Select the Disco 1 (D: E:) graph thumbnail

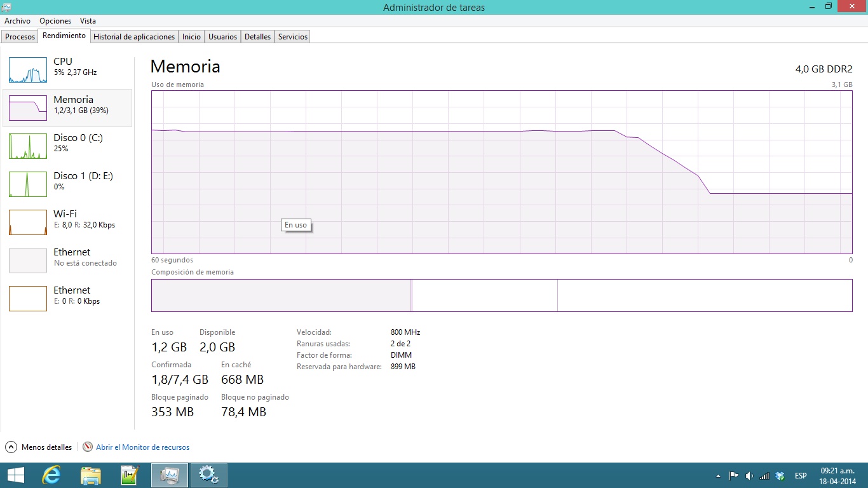28,184
